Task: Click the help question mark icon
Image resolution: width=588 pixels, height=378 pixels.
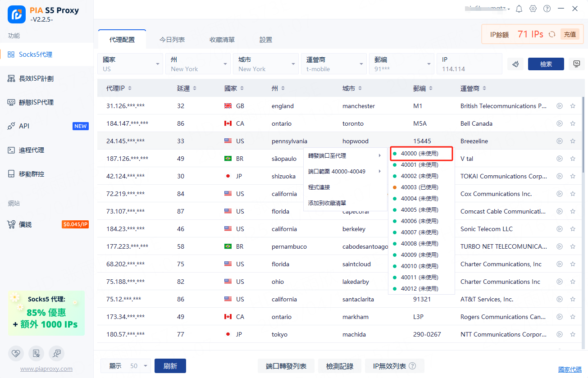Action: [x=547, y=9]
